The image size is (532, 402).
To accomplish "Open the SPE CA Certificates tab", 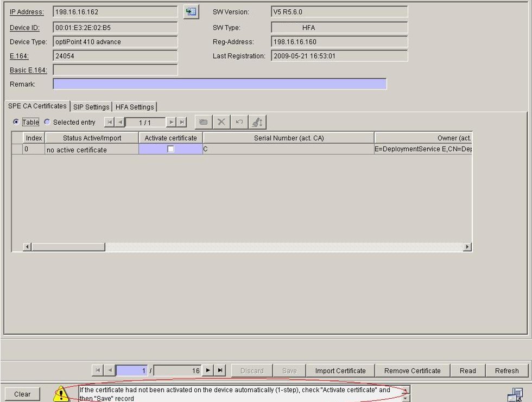I will pyautogui.click(x=37, y=106).
